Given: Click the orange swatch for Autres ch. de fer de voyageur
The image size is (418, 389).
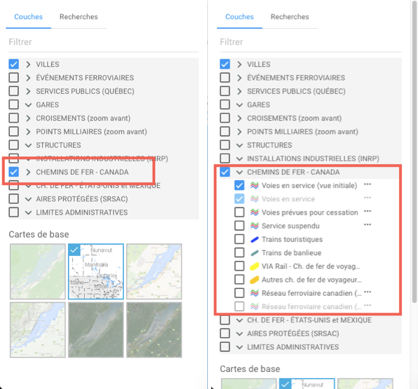Looking at the screenshot, I should (x=255, y=280).
